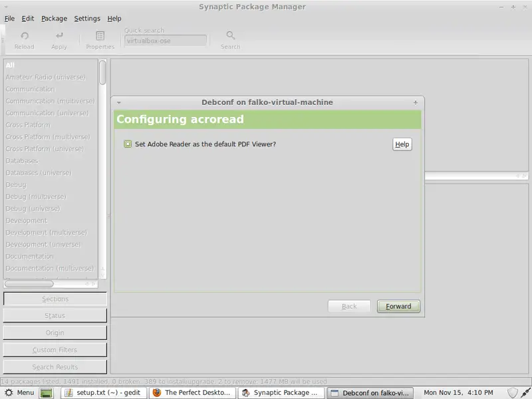Maximize Debconf dialog with plus icon
The width and height of the screenshot is (532, 399).
(x=415, y=102)
